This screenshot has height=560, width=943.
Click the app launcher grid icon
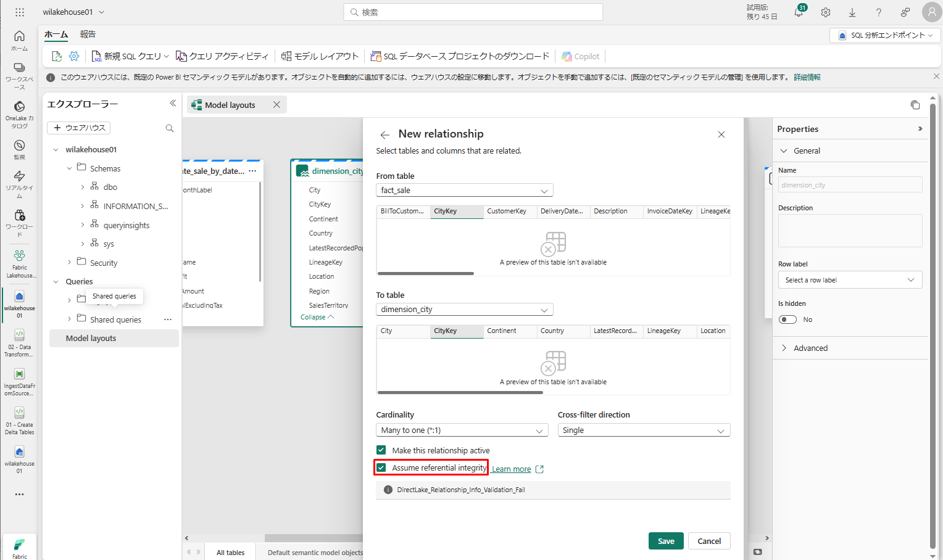[20, 12]
